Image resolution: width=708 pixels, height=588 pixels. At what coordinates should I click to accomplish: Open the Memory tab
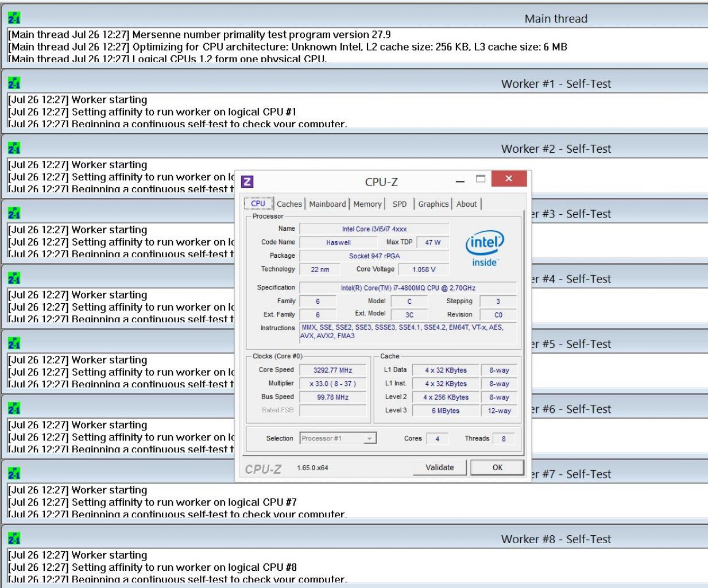coord(367,204)
